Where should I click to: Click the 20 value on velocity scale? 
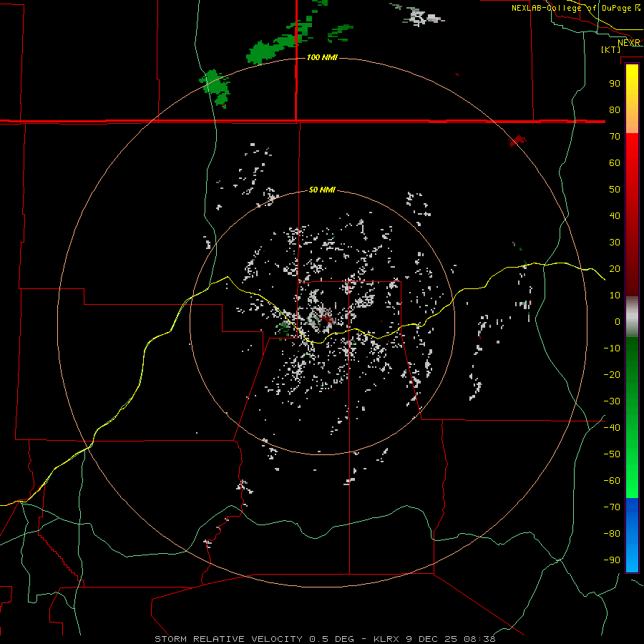[615, 268]
